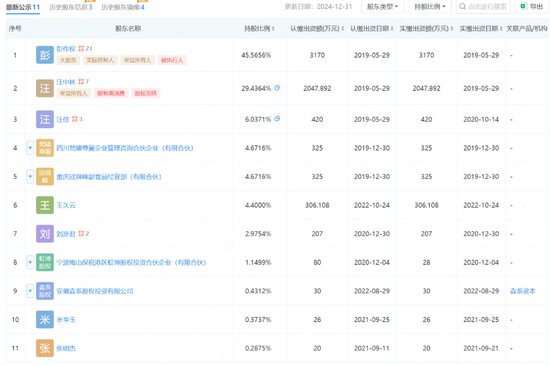Click the search magnifier icon
Viewport: 550px width, 366px height.
click(x=463, y=6)
